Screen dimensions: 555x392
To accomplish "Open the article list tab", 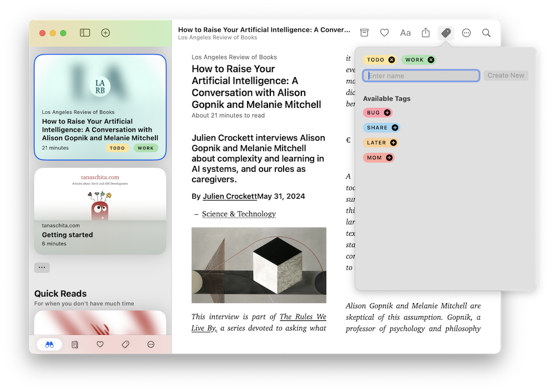I will 75,344.
